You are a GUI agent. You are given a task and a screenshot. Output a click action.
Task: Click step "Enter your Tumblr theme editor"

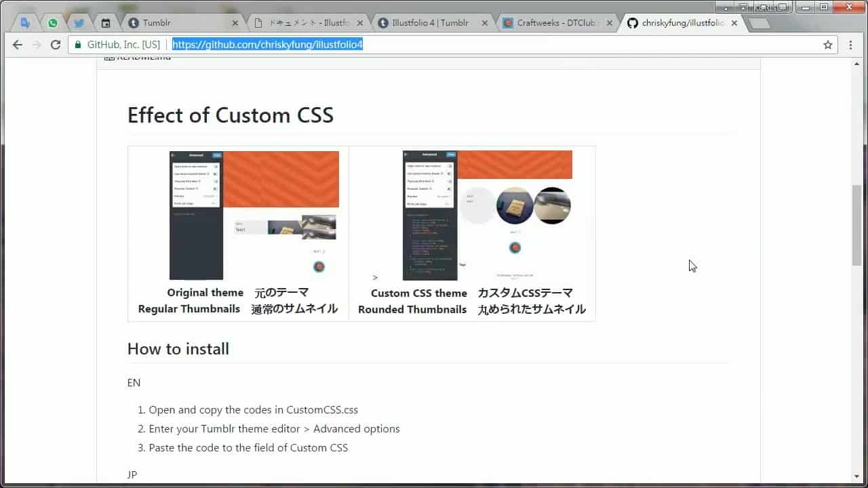click(274, 429)
